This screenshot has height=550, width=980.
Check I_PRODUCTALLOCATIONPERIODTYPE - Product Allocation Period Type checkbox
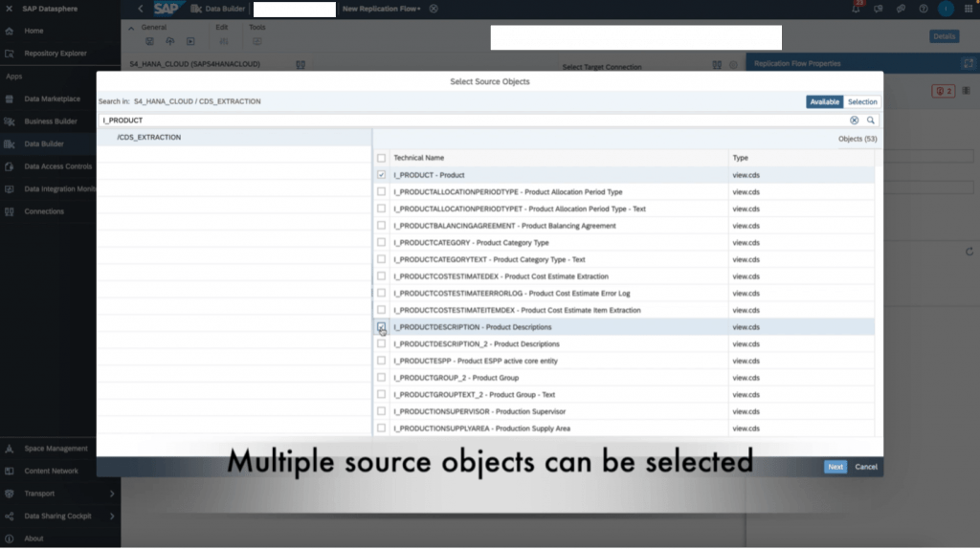(x=381, y=192)
